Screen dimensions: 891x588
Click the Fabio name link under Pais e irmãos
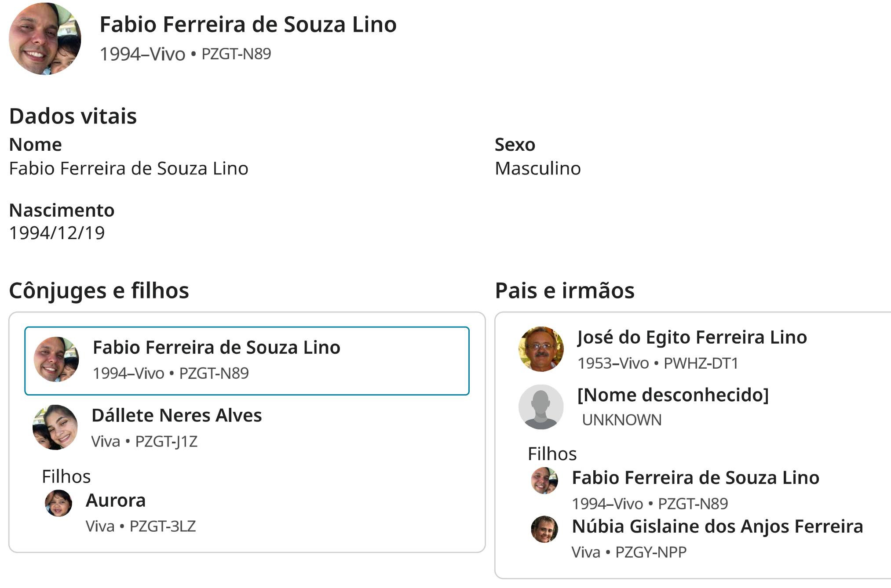(x=695, y=478)
